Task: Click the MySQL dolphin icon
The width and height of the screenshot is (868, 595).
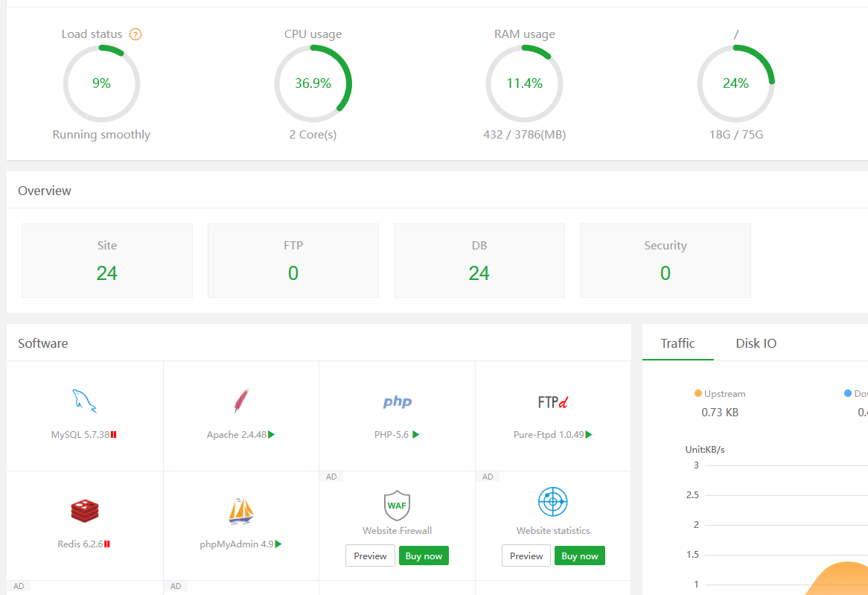Action: [84, 401]
